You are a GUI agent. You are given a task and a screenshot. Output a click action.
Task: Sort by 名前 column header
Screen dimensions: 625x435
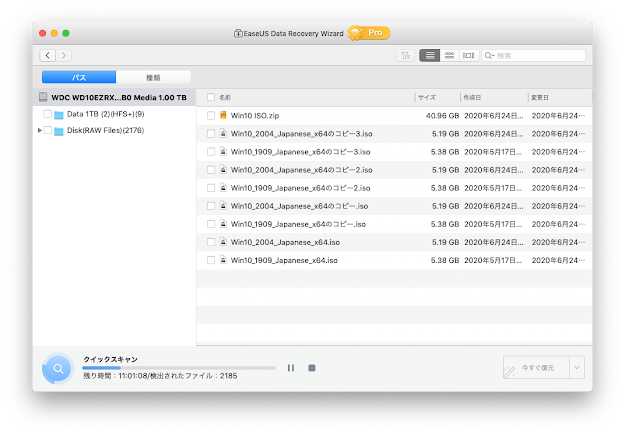(225, 97)
